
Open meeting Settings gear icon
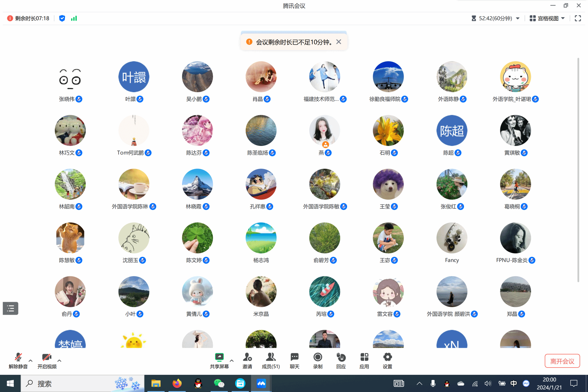(387, 358)
